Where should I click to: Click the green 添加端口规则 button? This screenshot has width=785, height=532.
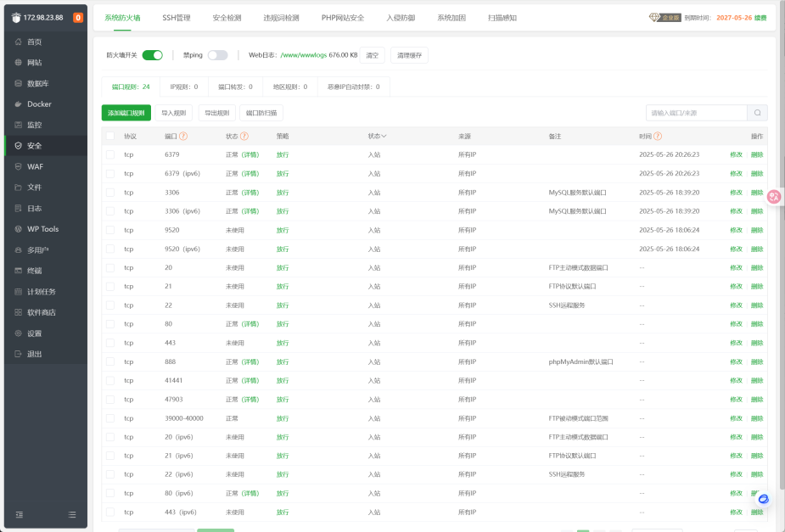(x=126, y=113)
